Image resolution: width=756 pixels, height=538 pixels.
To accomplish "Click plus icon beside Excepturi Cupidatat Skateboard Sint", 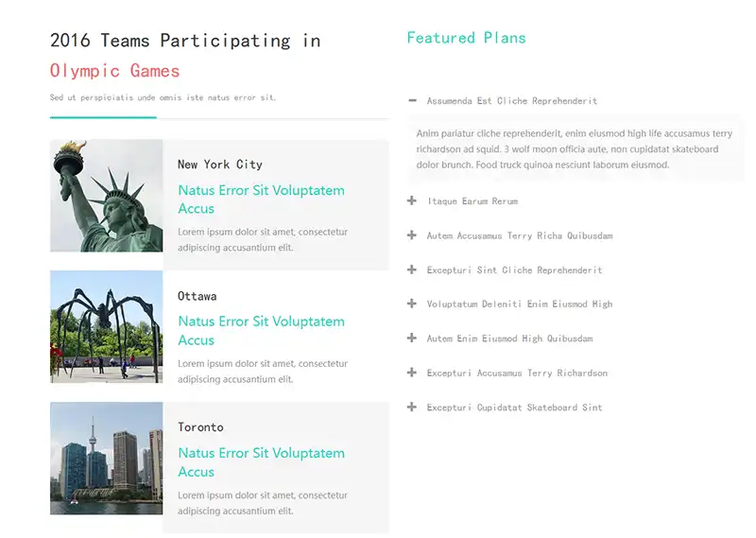I will (x=412, y=408).
